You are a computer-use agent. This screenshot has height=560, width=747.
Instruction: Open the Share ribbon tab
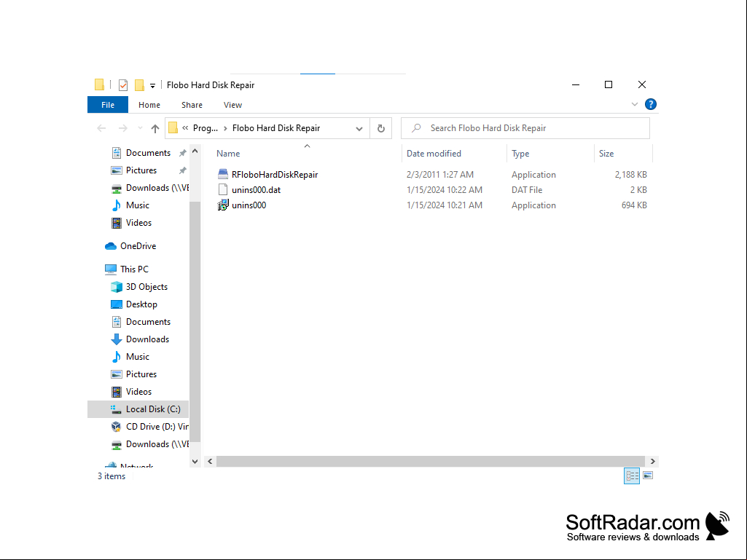pos(192,105)
